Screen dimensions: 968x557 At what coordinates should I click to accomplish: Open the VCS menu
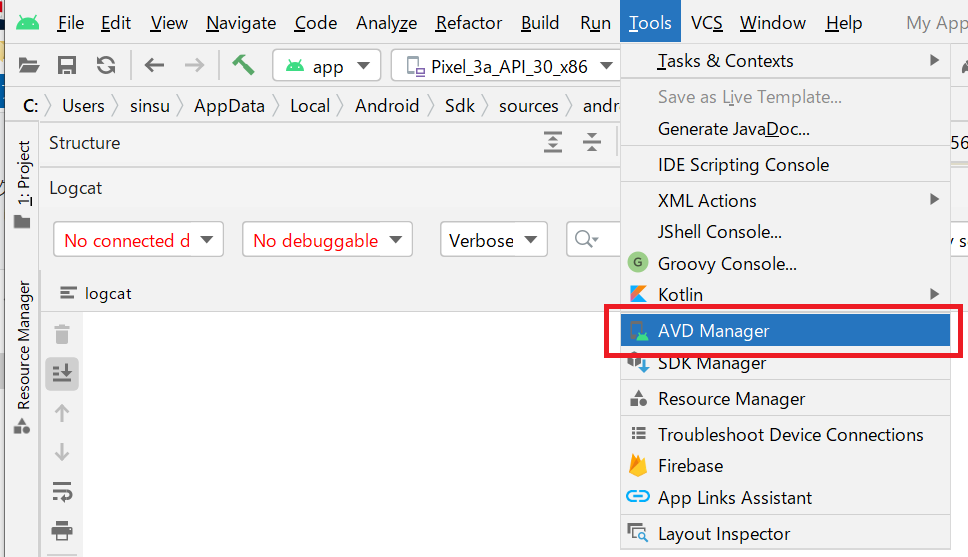(x=706, y=23)
